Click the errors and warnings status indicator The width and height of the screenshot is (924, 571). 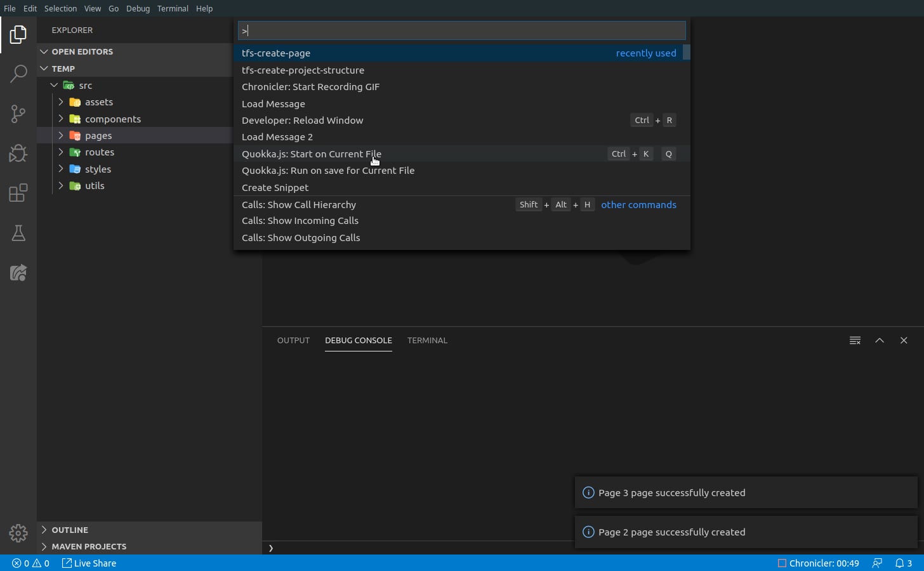[x=30, y=563]
